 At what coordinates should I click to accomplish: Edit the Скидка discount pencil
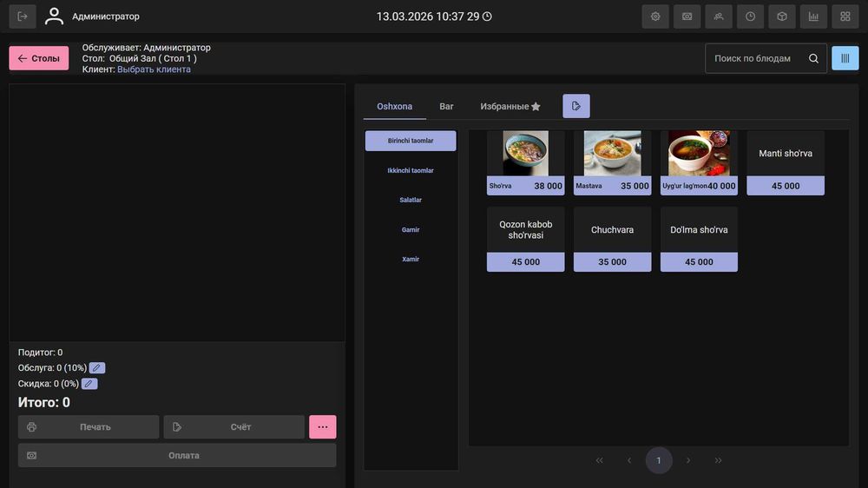tap(89, 383)
